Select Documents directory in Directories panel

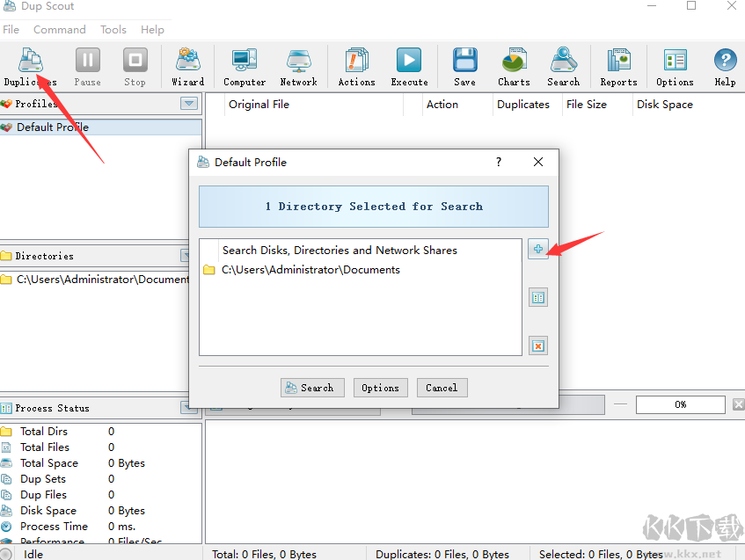pos(94,280)
